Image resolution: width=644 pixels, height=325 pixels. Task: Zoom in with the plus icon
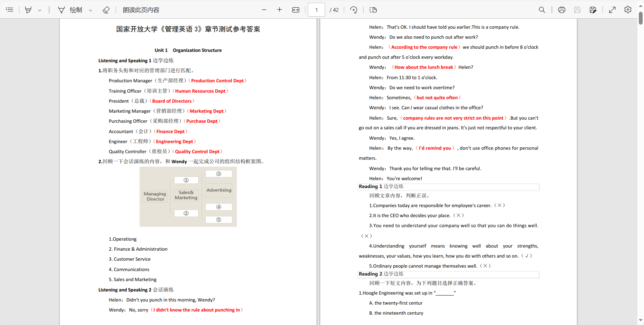[x=279, y=10]
